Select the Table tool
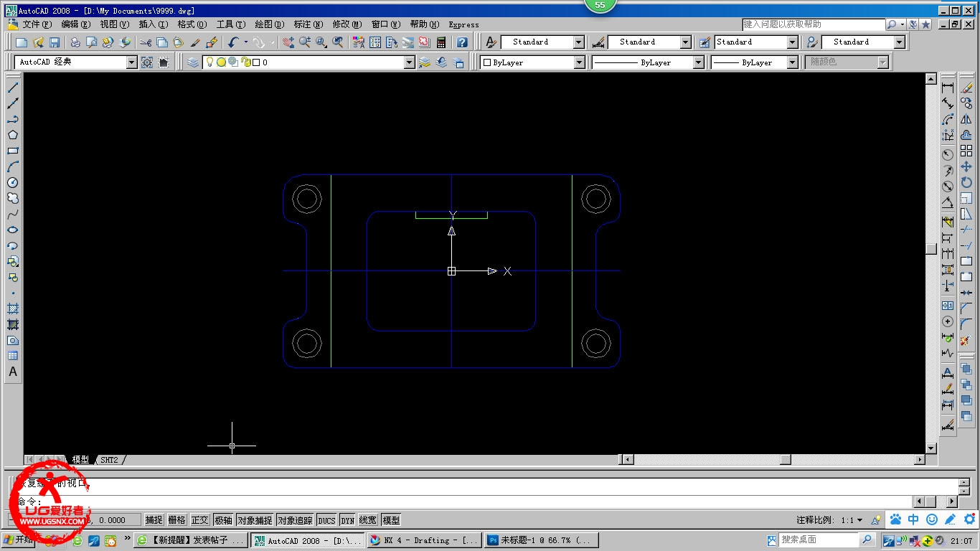The width and height of the screenshot is (980, 551). point(13,356)
